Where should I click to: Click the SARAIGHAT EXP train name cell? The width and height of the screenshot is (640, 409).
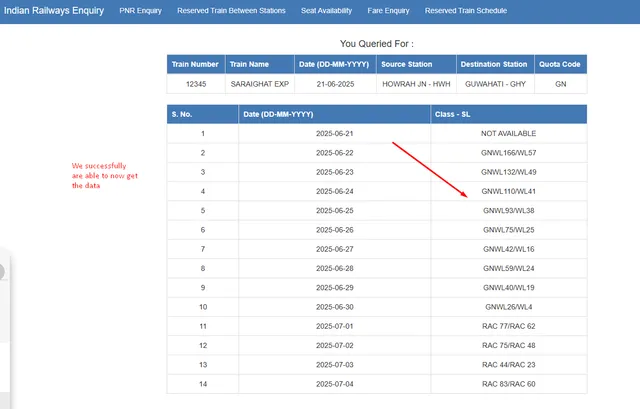point(259,85)
